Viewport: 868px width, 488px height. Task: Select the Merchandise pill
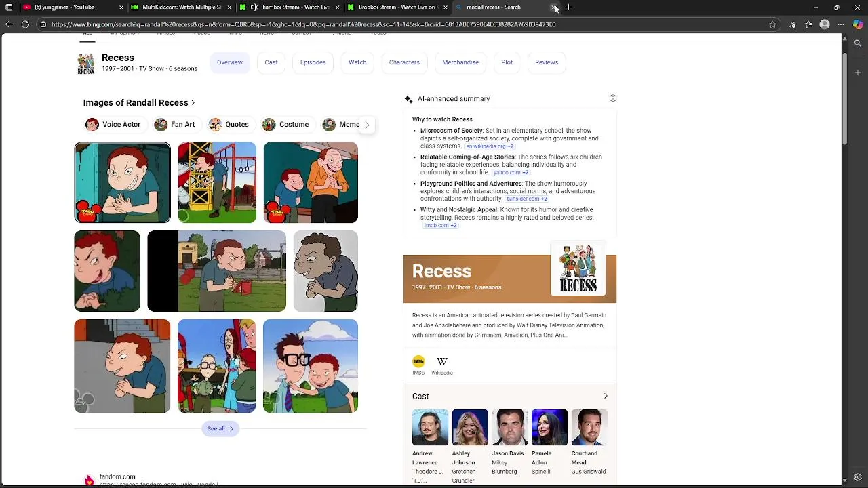click(460, 62)
